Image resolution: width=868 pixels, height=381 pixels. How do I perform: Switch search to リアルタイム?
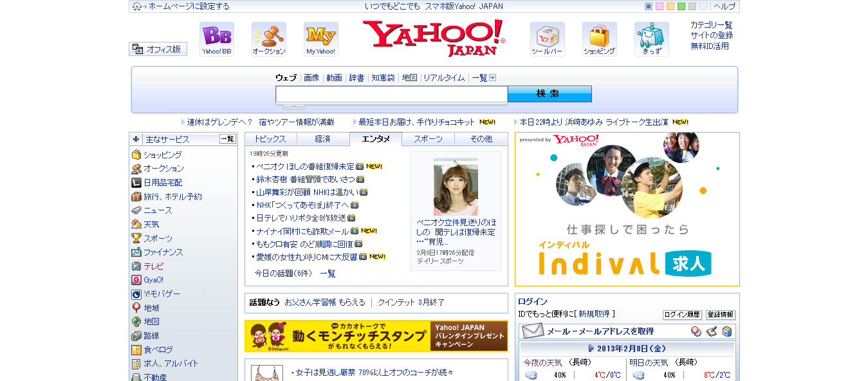coord(444,78)
